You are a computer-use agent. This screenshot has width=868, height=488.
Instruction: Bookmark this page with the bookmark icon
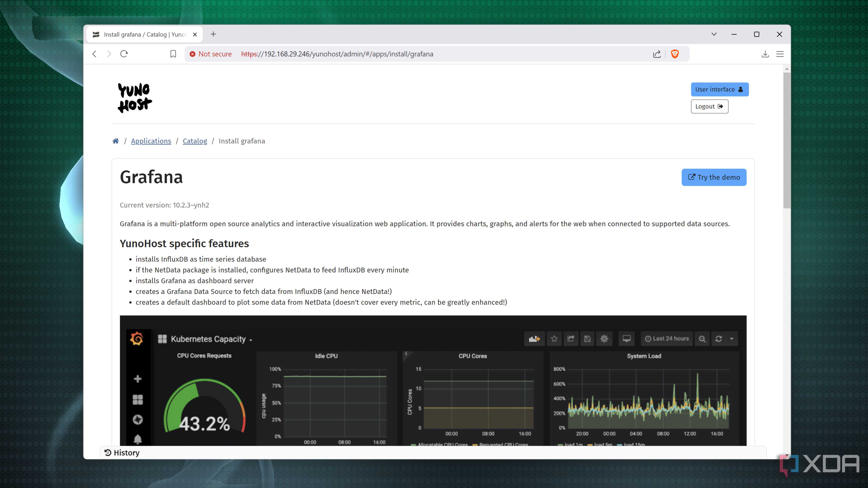pos(173,54)
